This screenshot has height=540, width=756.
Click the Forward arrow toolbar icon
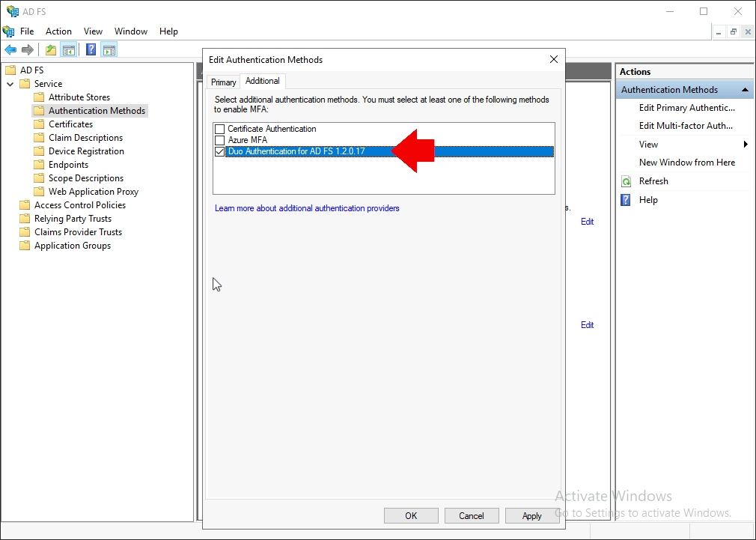[28, 49]
